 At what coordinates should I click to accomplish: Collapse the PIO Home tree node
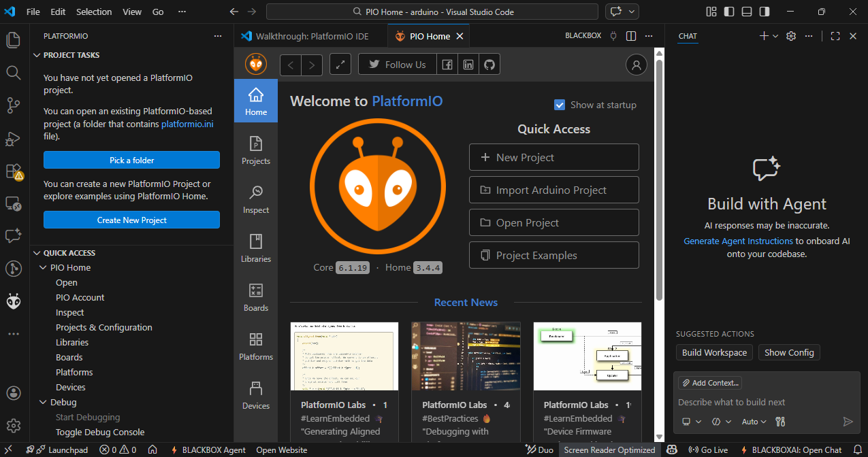(44, 267)
